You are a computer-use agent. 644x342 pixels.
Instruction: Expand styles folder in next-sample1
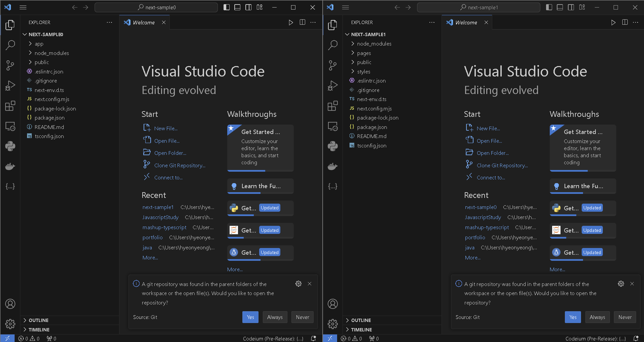[392, 72]
